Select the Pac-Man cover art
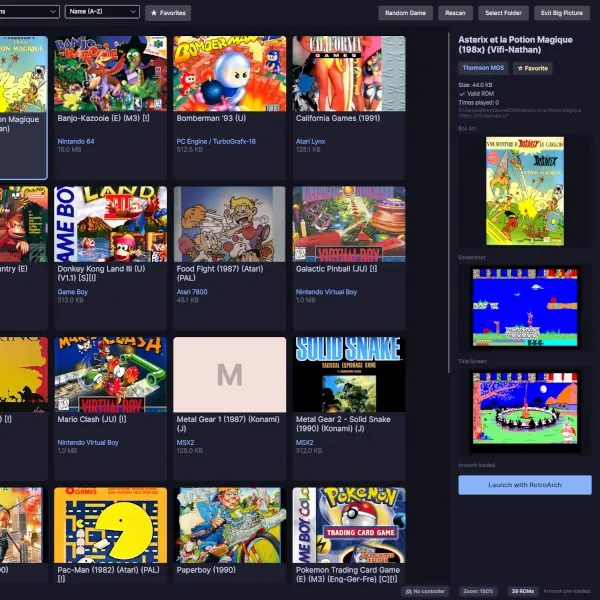 tap(111, 525)
